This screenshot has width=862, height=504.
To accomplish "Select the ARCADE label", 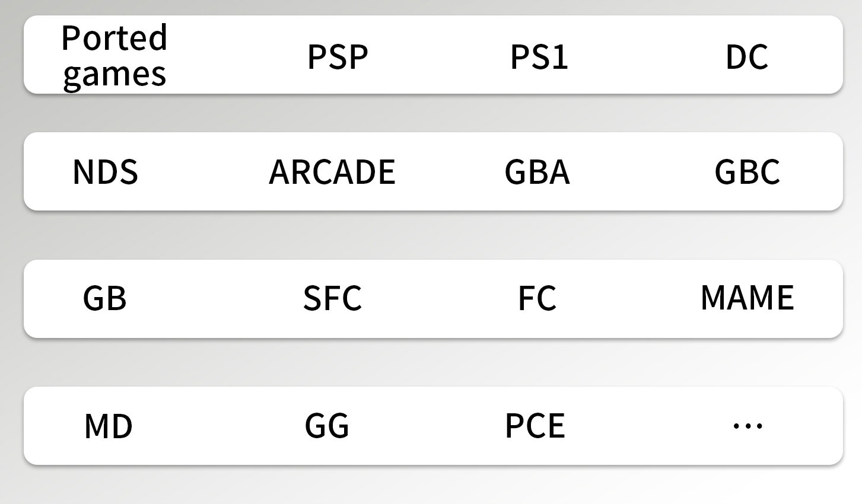I will 332,172.
